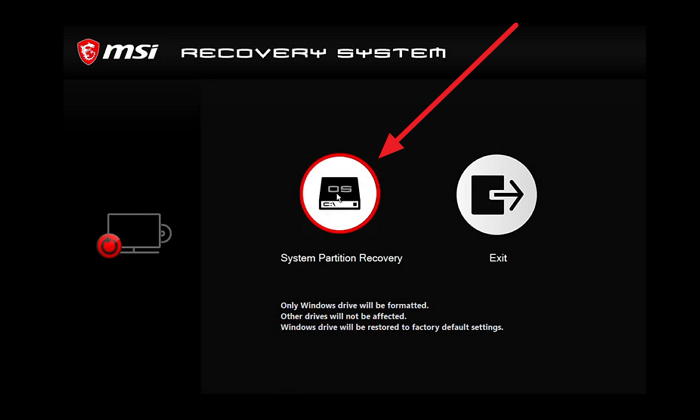Viewport: 700px width, 420px height.
Task: Click the Exit door-arrow icon
Action: (x=496, y=195)
